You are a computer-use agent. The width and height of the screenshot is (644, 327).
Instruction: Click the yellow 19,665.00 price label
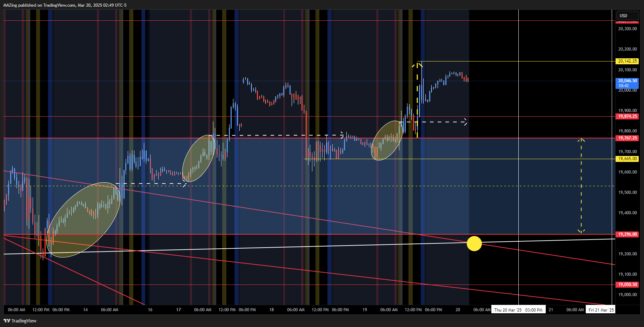click(628, 159)
